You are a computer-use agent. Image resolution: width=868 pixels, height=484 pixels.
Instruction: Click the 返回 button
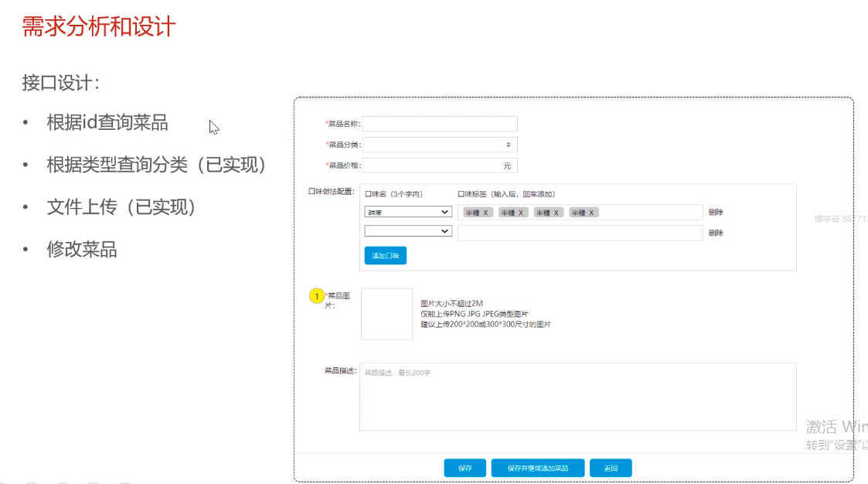click(611, 468)
